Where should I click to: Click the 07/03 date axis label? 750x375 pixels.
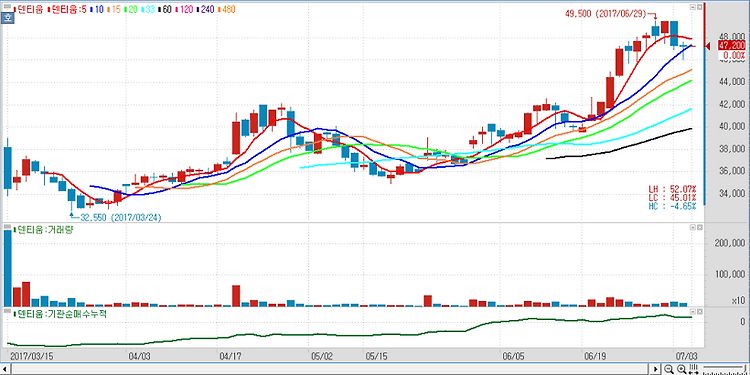(x=686, y=356)
